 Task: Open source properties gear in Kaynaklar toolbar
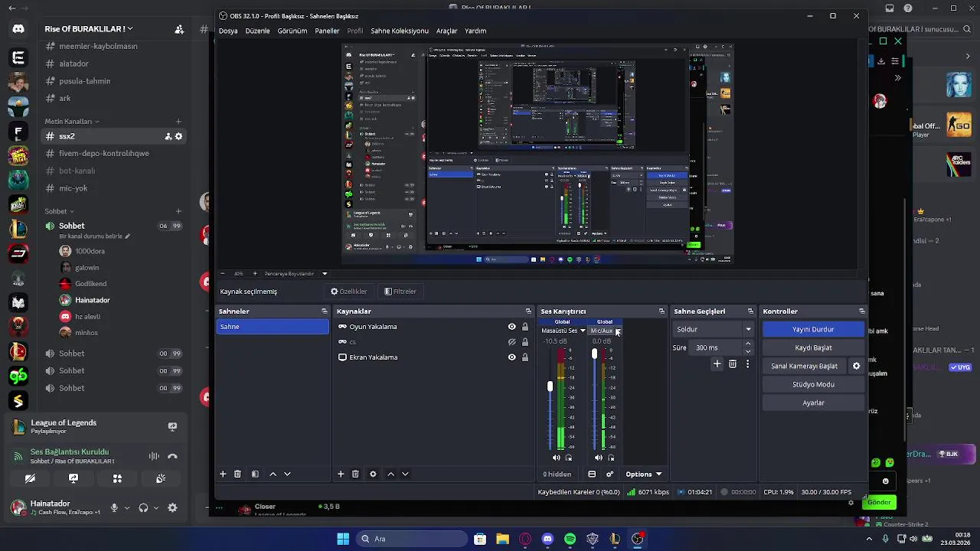(373, 474)
